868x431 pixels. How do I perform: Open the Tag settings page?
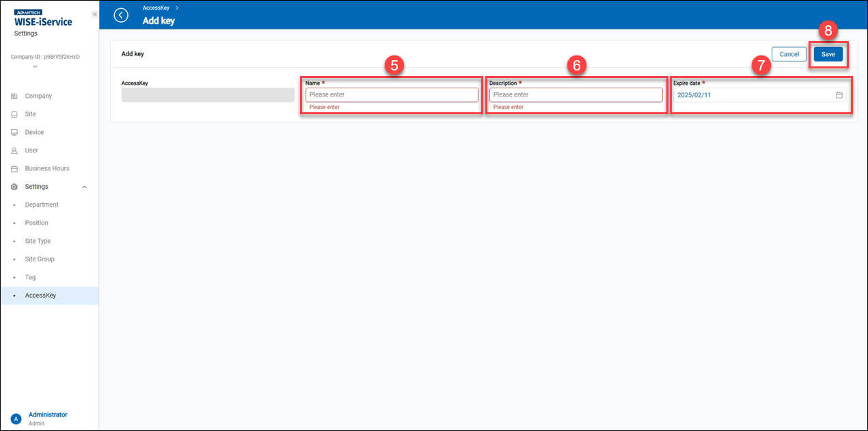29,276
